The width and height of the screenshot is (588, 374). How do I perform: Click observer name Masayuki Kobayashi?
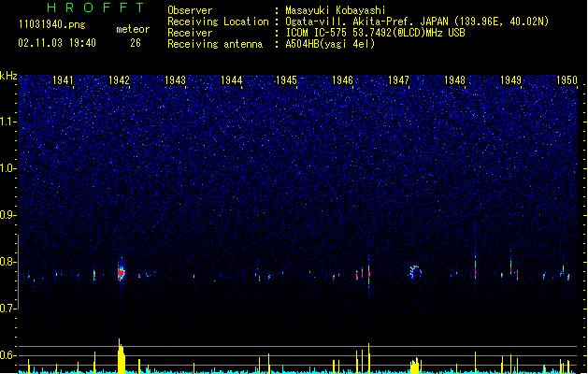tap(336, 10)
